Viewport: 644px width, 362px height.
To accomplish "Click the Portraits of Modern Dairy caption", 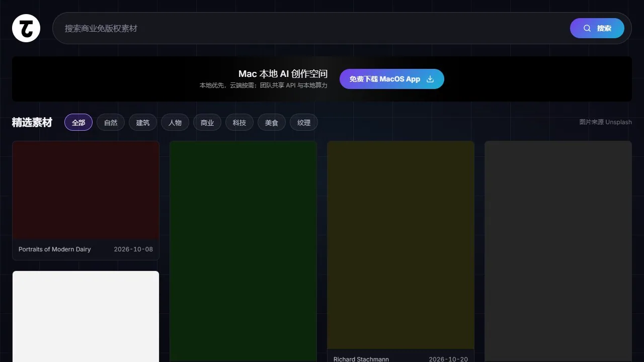I will tap(55, 249).
